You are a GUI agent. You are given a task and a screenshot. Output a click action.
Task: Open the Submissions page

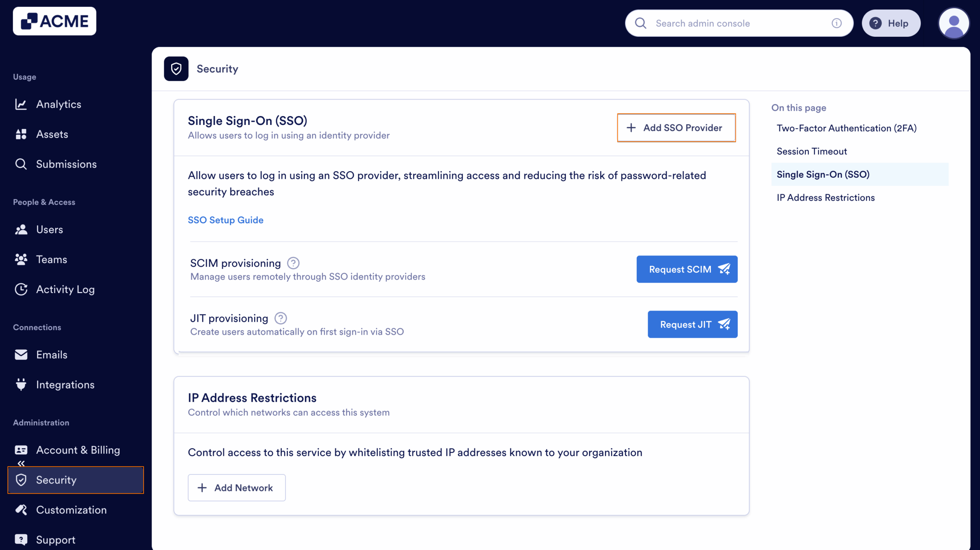coord(66,164)
